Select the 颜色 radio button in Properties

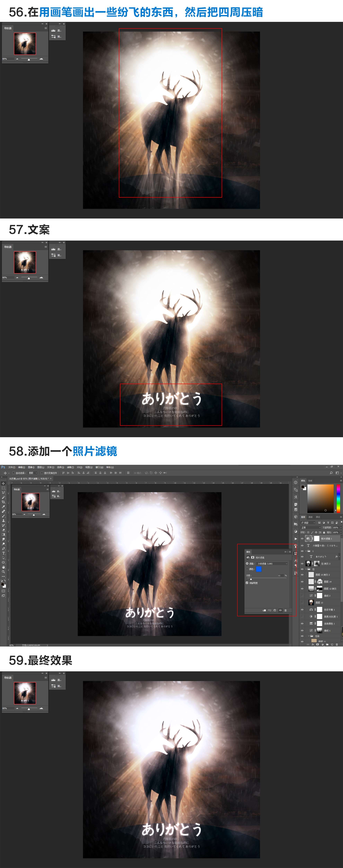(247, 569)
